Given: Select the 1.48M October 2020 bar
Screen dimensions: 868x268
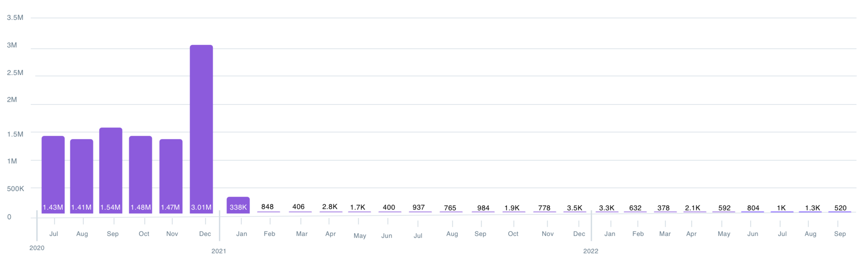Looking at the screenshot, I should click(x=141, y=174).
